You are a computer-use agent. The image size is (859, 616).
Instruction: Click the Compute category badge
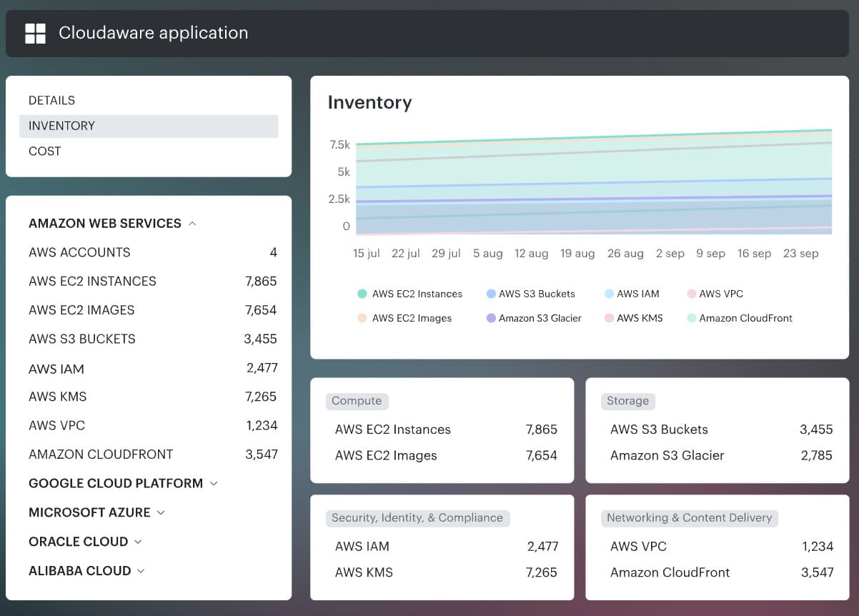(357, 401)
